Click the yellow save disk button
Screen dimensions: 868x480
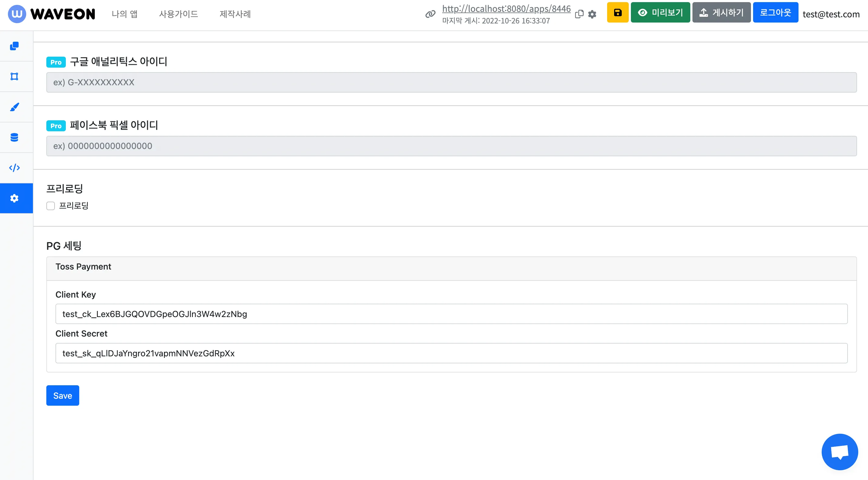[617, 12]
